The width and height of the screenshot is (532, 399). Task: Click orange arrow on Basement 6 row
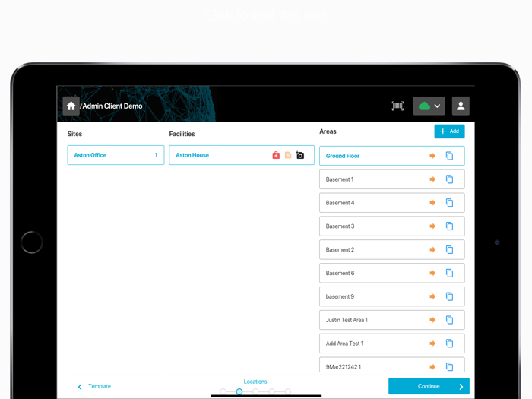pyautogui.click(x=432, y=273)
